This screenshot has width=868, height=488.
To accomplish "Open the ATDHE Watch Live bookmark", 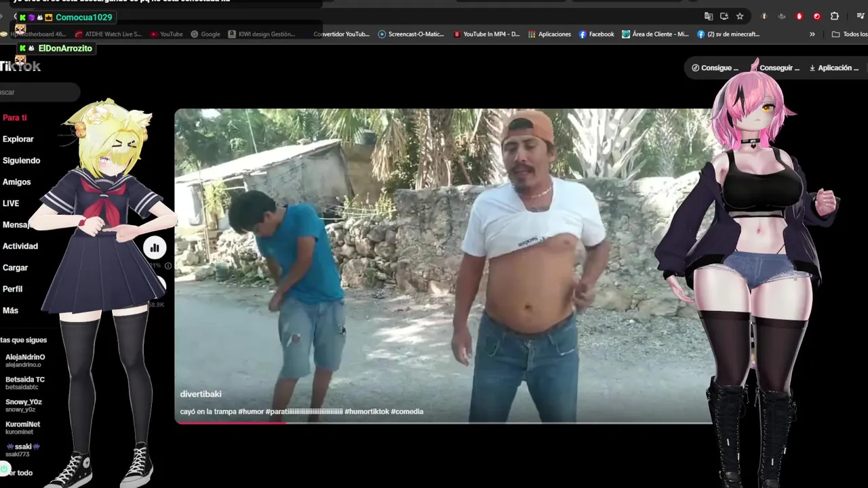I will pyautogui.click(x=108, y=34).
